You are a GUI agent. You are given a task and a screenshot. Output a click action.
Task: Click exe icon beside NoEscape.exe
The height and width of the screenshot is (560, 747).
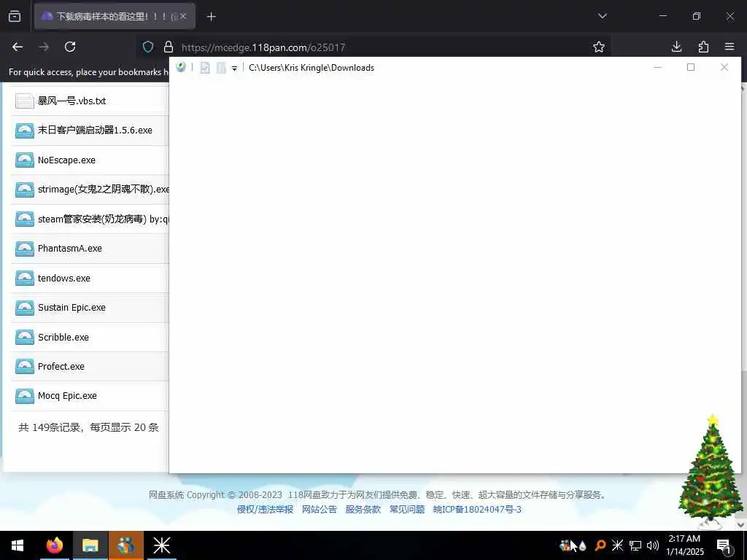(x=24, y=160)
